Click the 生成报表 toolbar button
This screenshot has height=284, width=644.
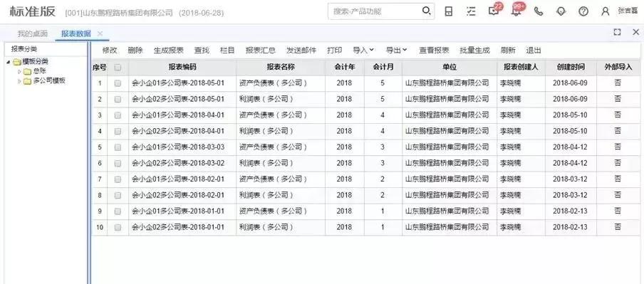coord(168,50)
